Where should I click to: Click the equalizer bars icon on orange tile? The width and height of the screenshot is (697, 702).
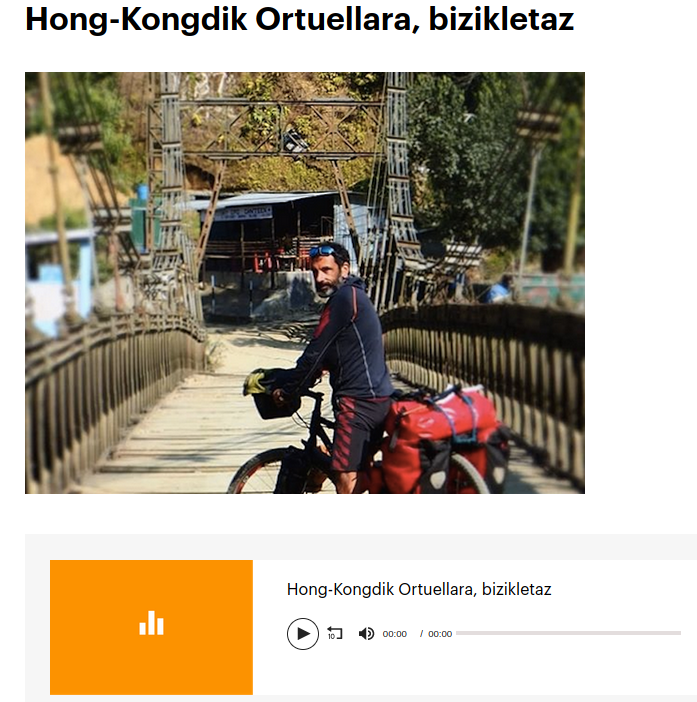[x=151, y=623]
